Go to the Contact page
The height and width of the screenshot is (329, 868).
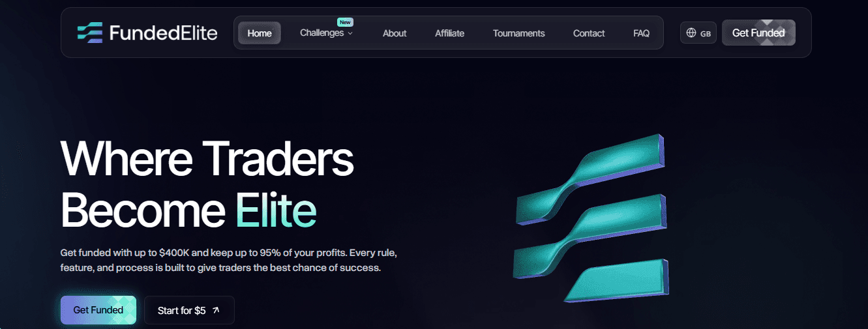(x=589, y=33)
